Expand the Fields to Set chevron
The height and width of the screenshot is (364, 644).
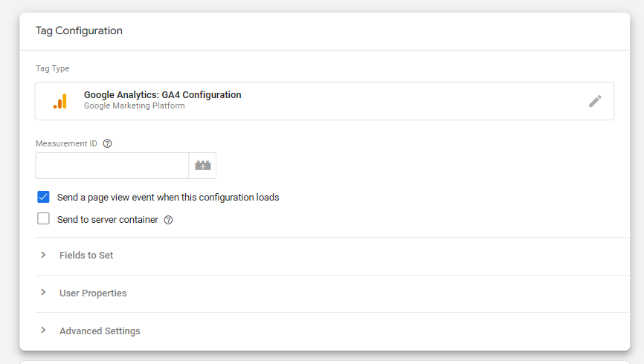click(43, 255)
